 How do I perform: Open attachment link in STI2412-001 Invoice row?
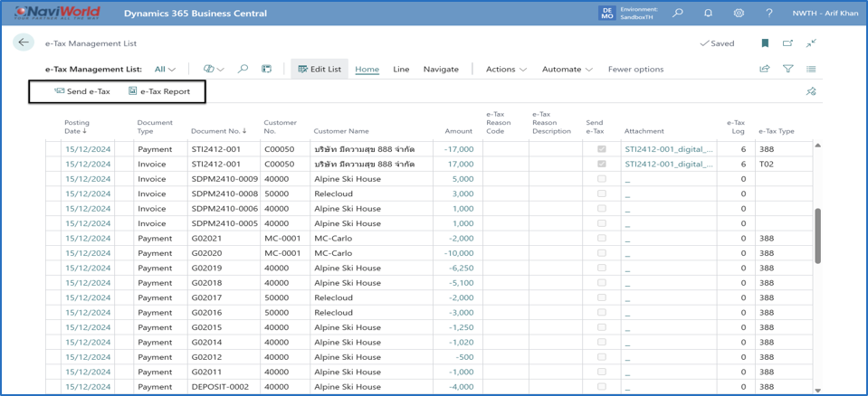pos(669,165)
